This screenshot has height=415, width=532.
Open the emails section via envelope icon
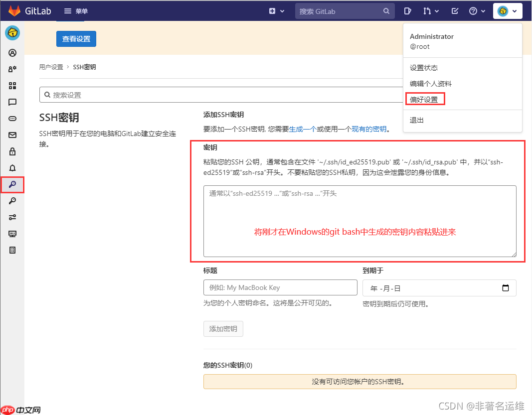click(x=12, y=135)
